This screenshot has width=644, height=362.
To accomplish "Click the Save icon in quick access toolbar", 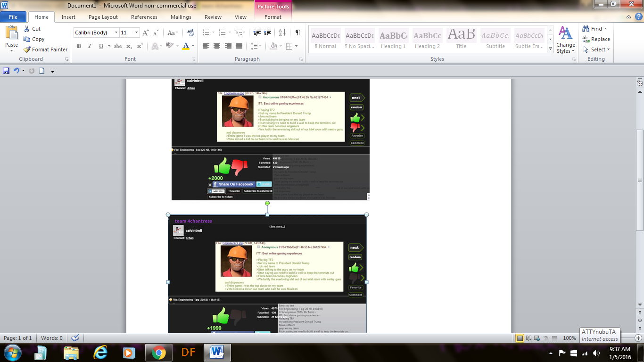I will coord(6,71).
